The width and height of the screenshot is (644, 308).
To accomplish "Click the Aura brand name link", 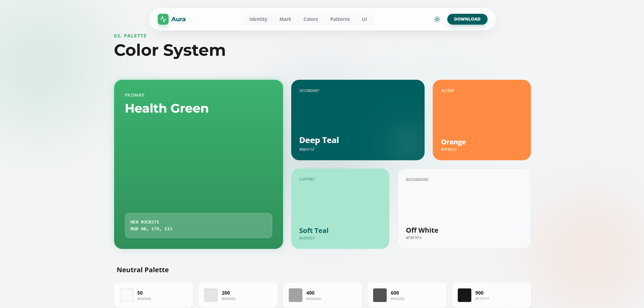I will tap(178, 19).
